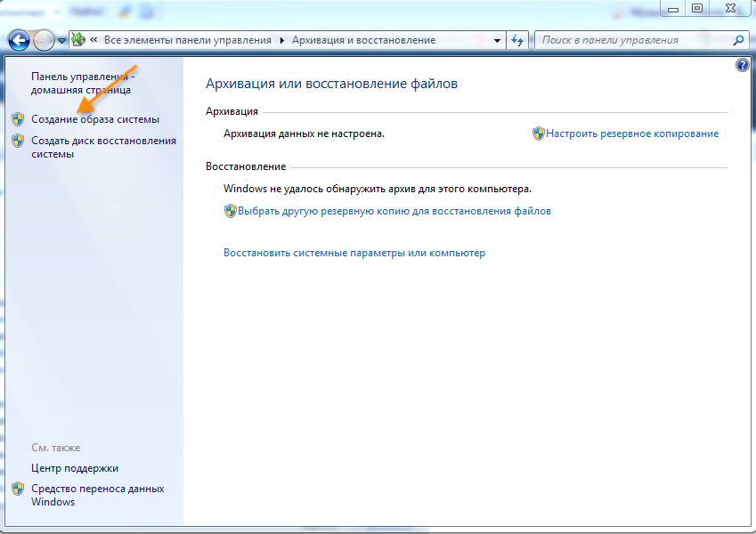Click the Control Panel icon in address bar
The width and height of the screenshot is (756, 534).
coord(78,40)
